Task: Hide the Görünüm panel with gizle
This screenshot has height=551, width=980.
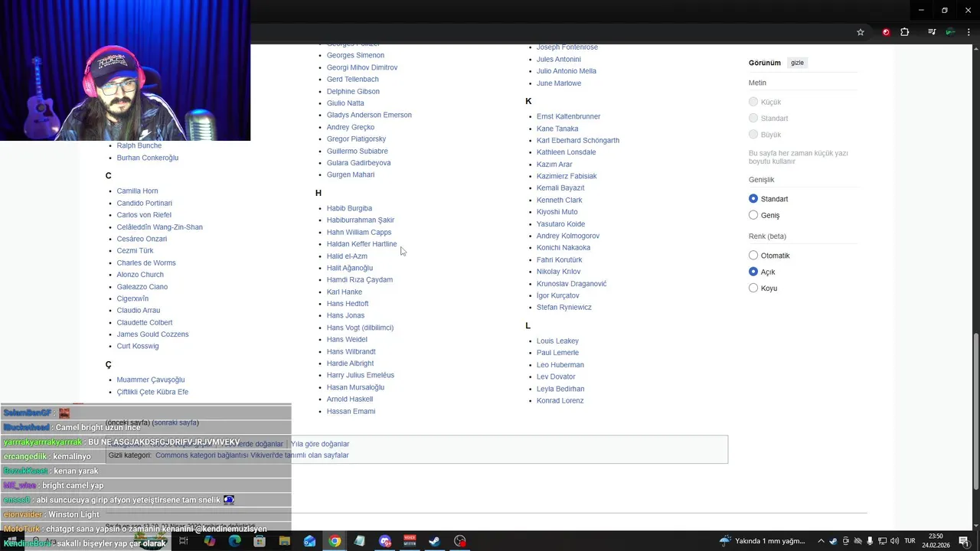Action: tap(797, 63)
